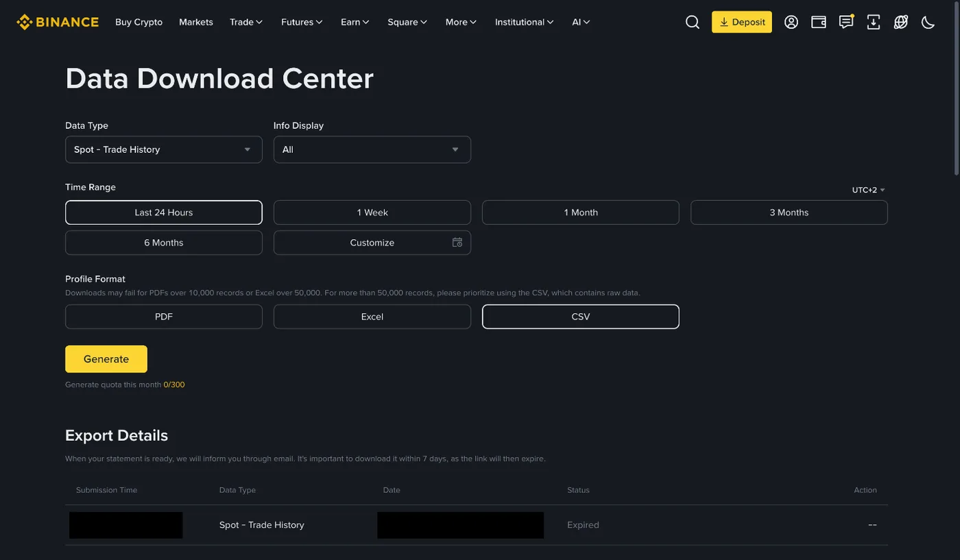Viewport: 960px width, 560px height.
Task: Open Buy Crypto in navigation
Action: point(139,22)
